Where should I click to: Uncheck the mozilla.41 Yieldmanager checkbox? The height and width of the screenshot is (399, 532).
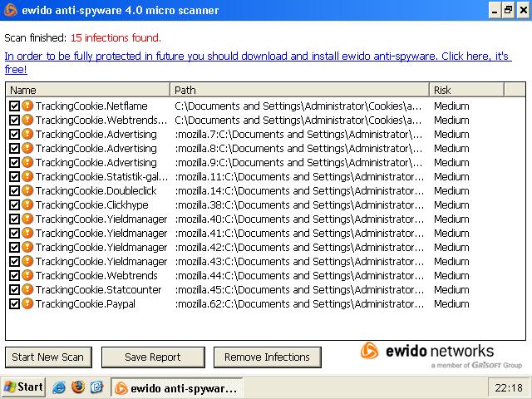pyautogui.click(x=14, y=234)
